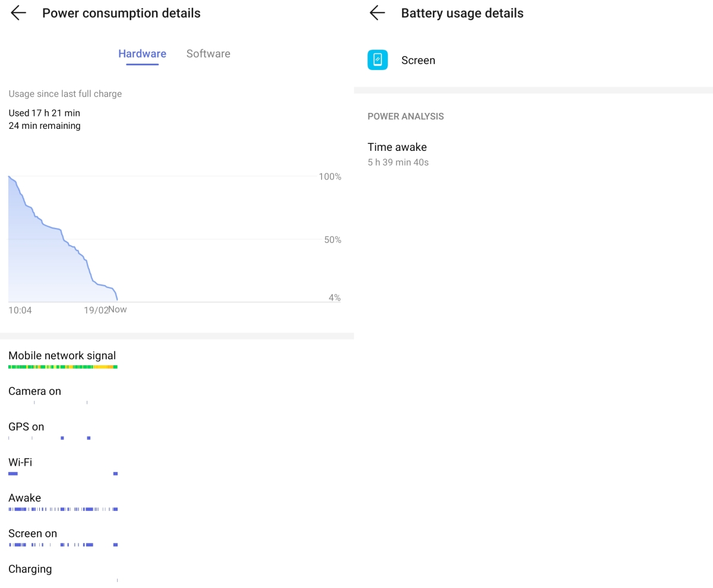Select the Hardware tab
Viewport: 713px width, 588px height.
click(142, 53)
